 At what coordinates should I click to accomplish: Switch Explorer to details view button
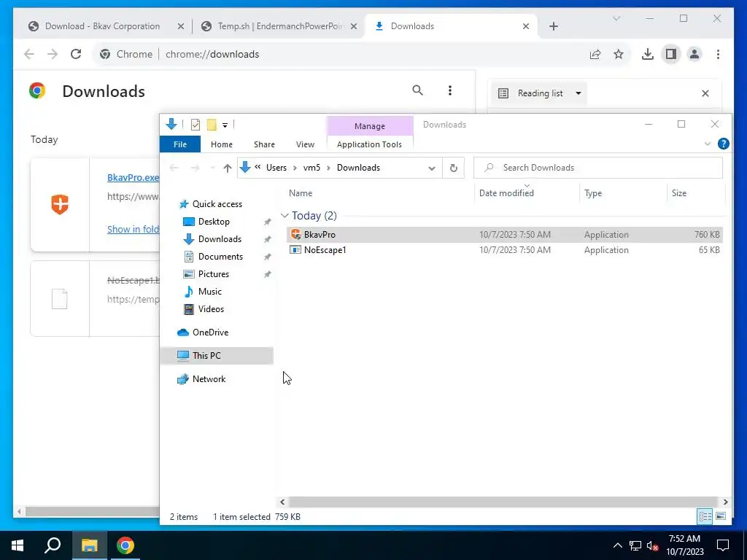pos(705,517)
